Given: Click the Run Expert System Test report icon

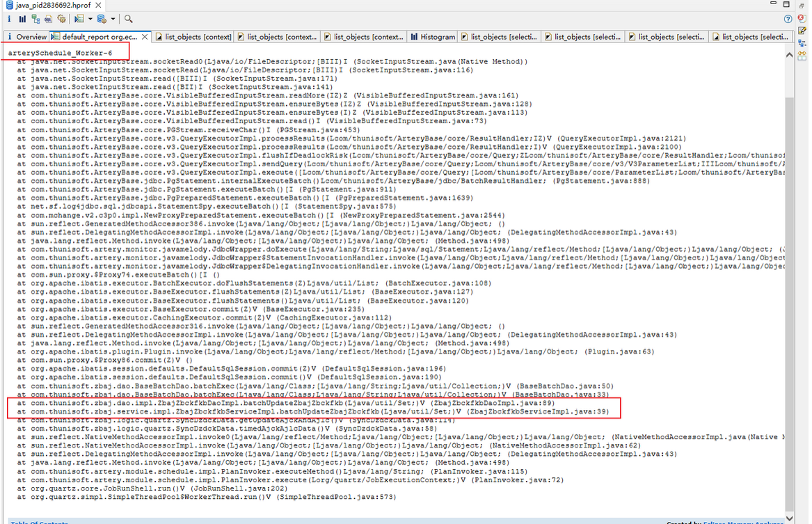Looking at the screenshot, I should click(x=79, y=19).
